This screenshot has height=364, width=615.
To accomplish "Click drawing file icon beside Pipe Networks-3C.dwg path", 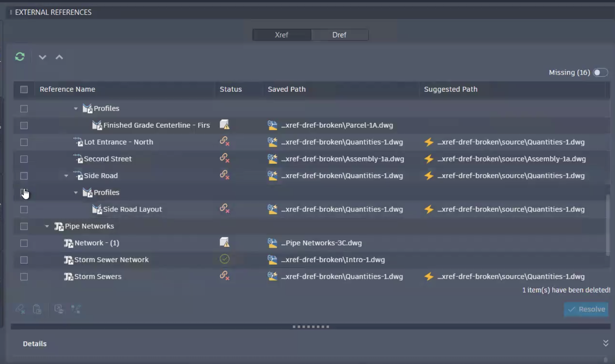I will [x=272, y=243].
